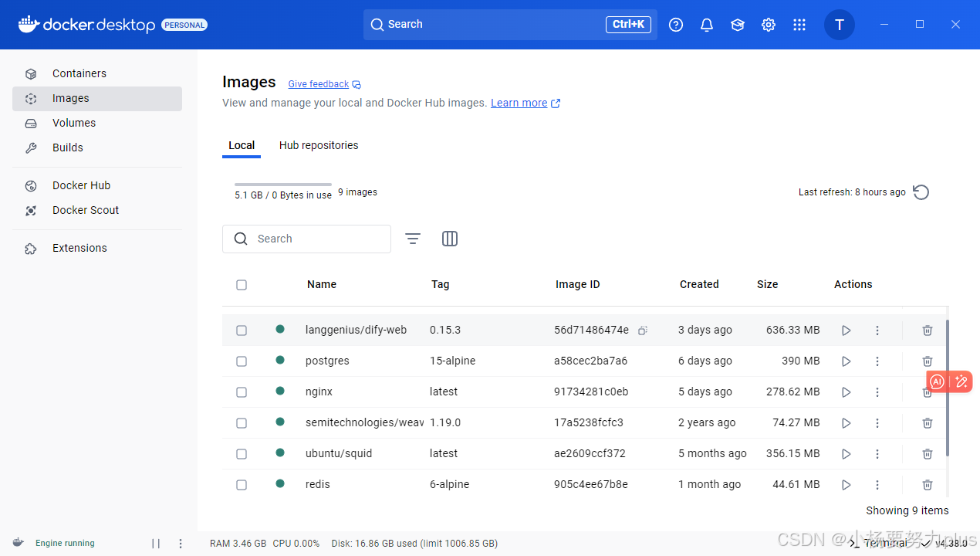Sort by the Created column header
The width and height of the screenshot is (980, 556).
[x=699, y=284]
